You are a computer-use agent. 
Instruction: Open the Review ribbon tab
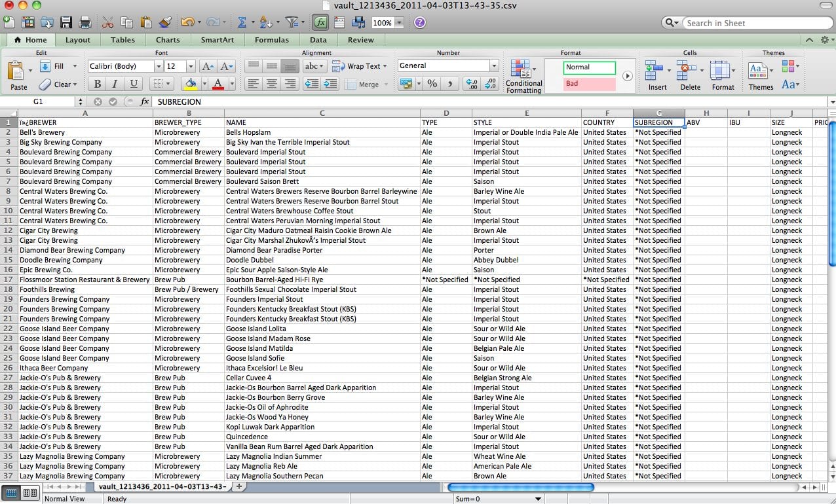tap(360, 40)
